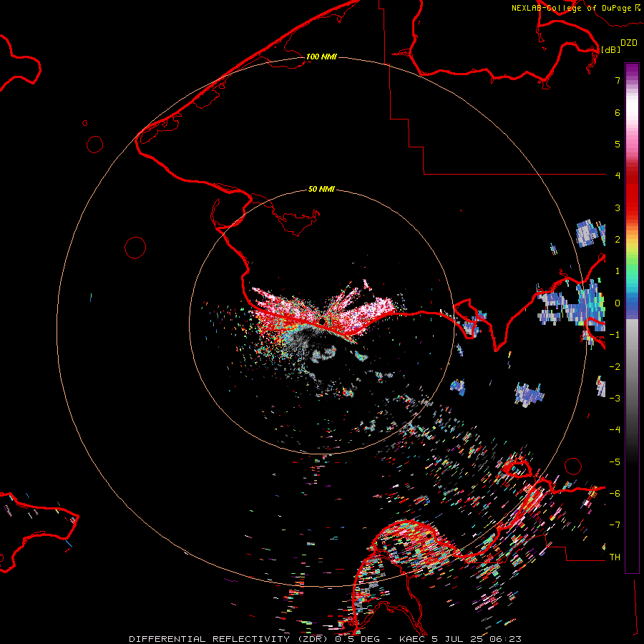
Task: Click the 5 value on the color scale
Action: (x=618, y=144)
